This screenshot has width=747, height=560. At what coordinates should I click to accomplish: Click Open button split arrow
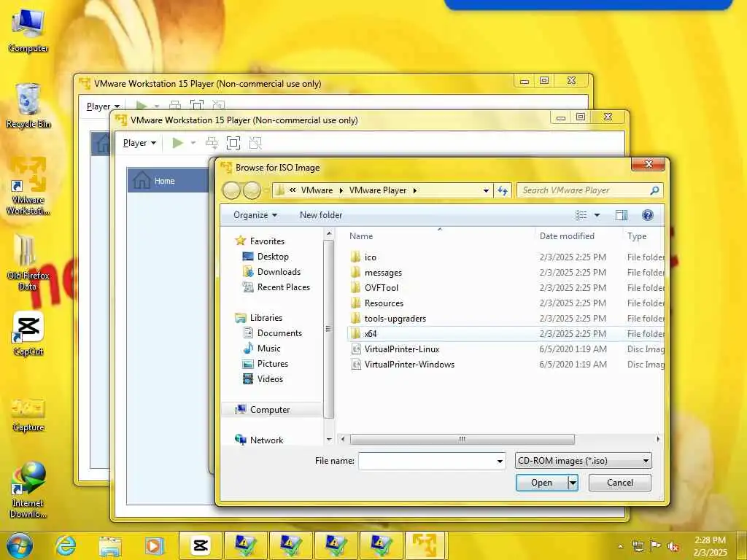tap(573, 483)
